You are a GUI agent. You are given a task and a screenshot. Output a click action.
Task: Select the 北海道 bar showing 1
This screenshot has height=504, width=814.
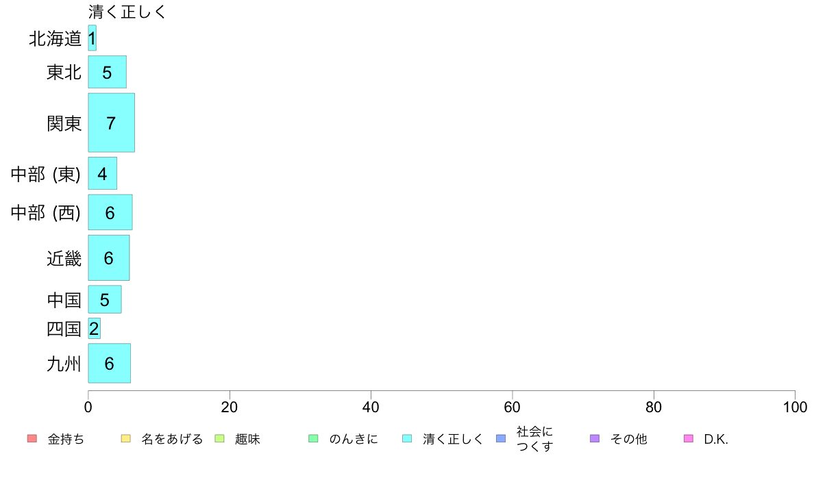[92, 38]
